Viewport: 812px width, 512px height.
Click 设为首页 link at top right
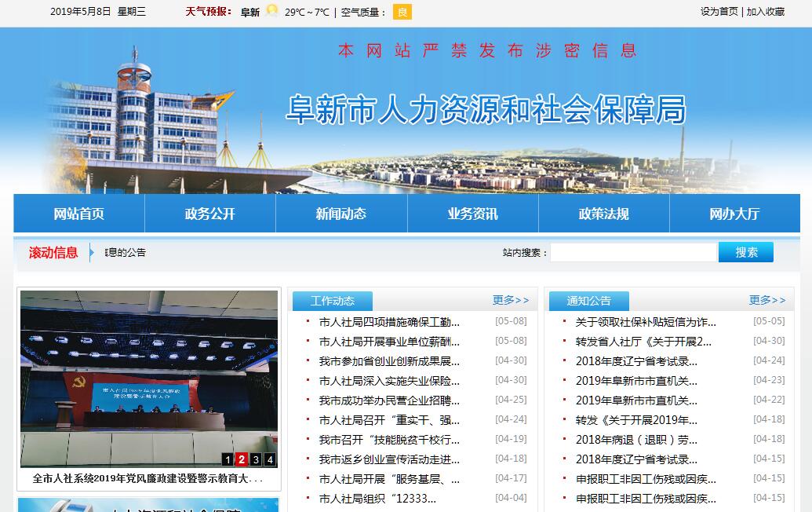(719, 12)
